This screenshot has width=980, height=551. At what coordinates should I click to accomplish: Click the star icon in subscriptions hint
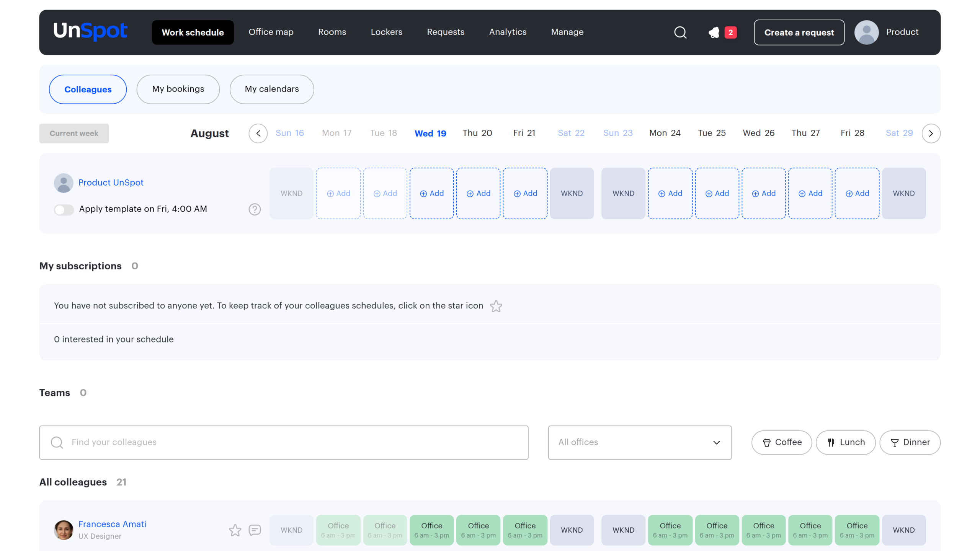click(496, 306)
